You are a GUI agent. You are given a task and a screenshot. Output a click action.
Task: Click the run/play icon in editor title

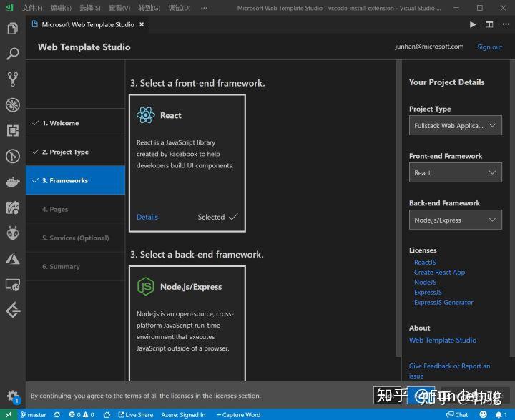point(473,24)
